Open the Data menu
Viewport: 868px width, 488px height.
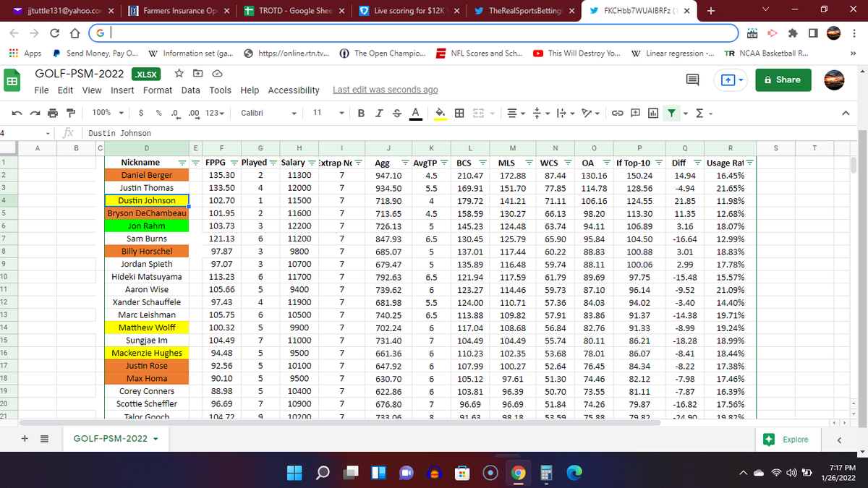pos(191,90)
